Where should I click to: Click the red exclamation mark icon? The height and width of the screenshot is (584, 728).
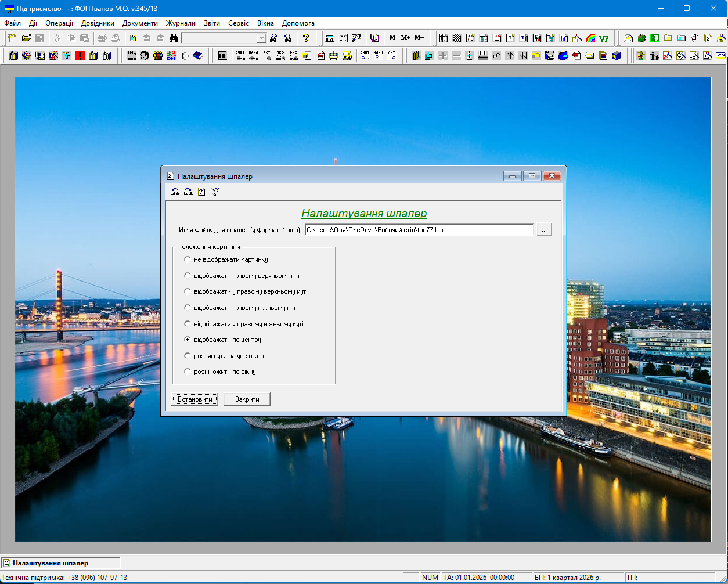click(x=80, y=56)
